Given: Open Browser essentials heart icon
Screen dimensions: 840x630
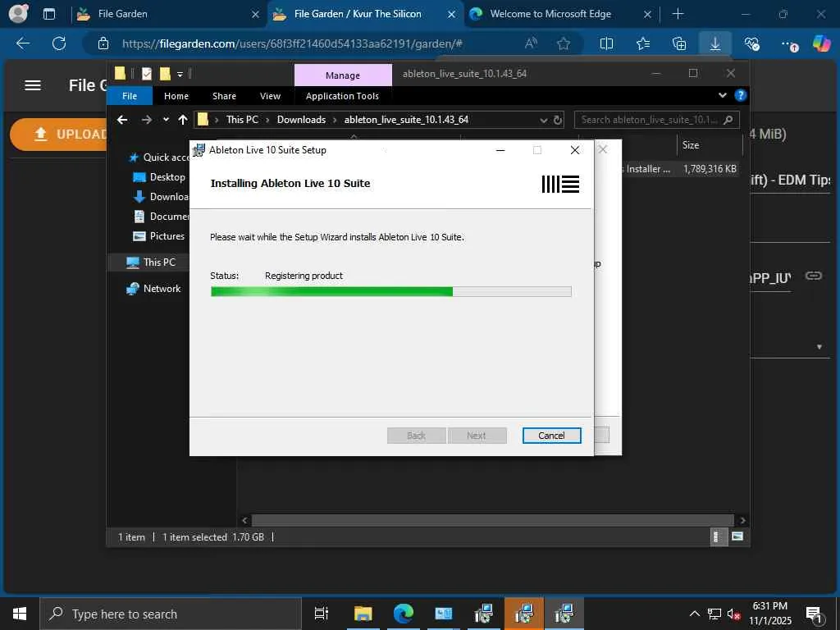Looking at the screenshot, I should tap(751, 44).
